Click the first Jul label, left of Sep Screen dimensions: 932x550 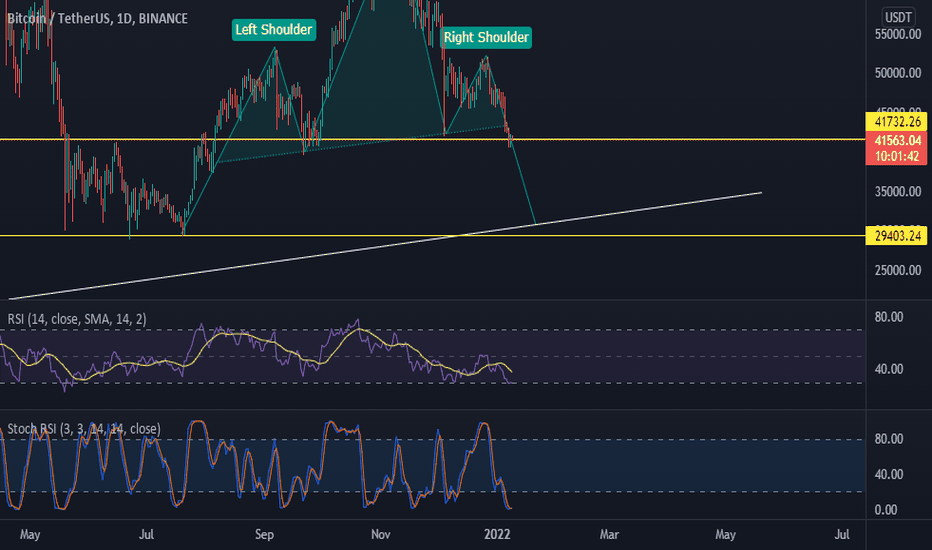[x=146, y=534]
